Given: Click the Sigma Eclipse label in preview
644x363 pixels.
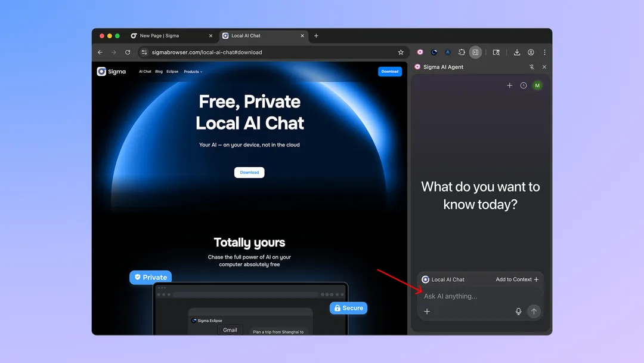Looking at the screenshot, I should [207, 321].
